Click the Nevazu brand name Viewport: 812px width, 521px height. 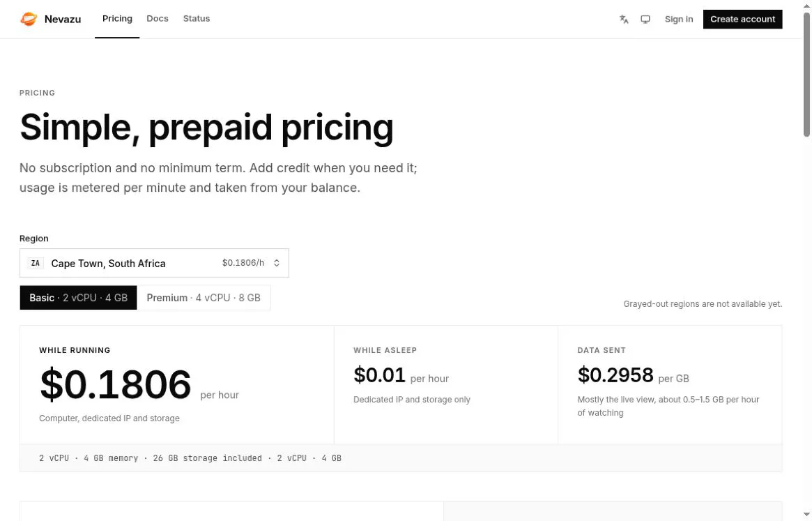click(x=63, y=20)
